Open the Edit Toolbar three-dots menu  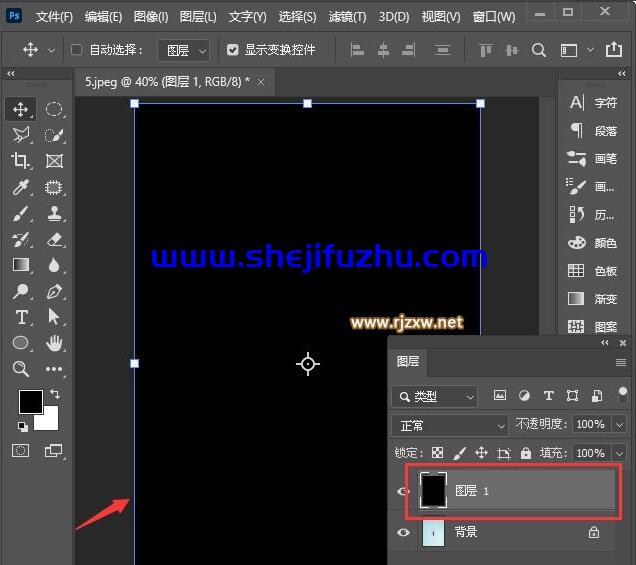click(x=54, y=369)
